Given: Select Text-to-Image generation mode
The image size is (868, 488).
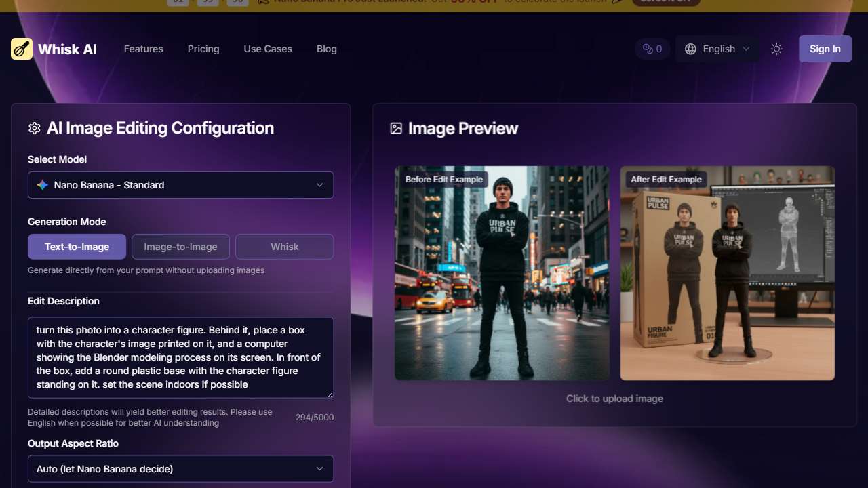Looking at the screenshot, I should coord(77,247).
